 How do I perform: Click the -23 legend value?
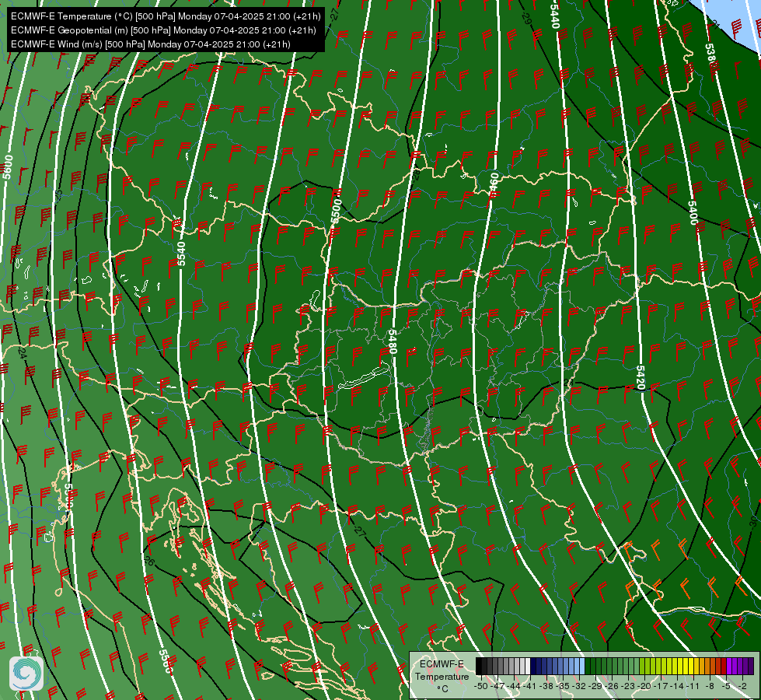[x=627, y=686]
